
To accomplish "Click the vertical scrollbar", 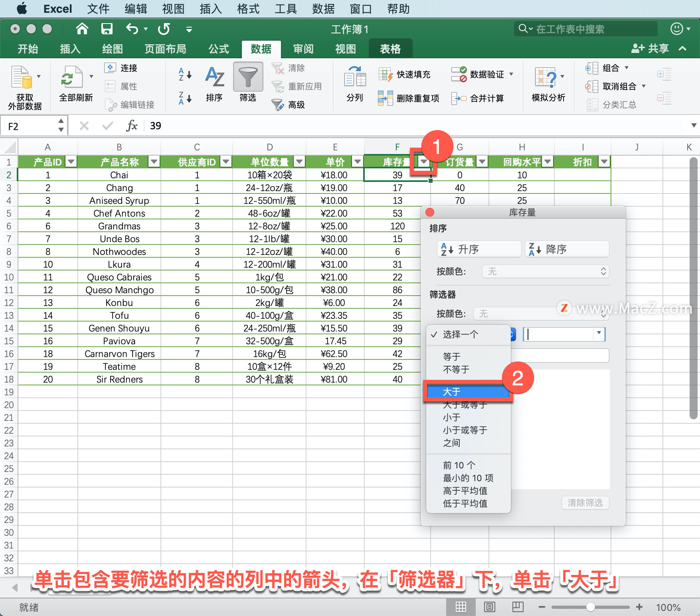I will [694, 288].
